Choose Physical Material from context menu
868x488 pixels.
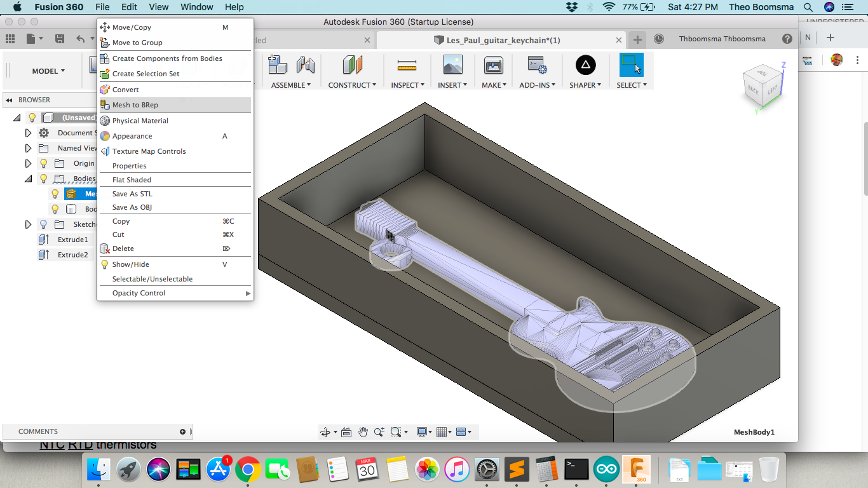(x=175, y=121)
